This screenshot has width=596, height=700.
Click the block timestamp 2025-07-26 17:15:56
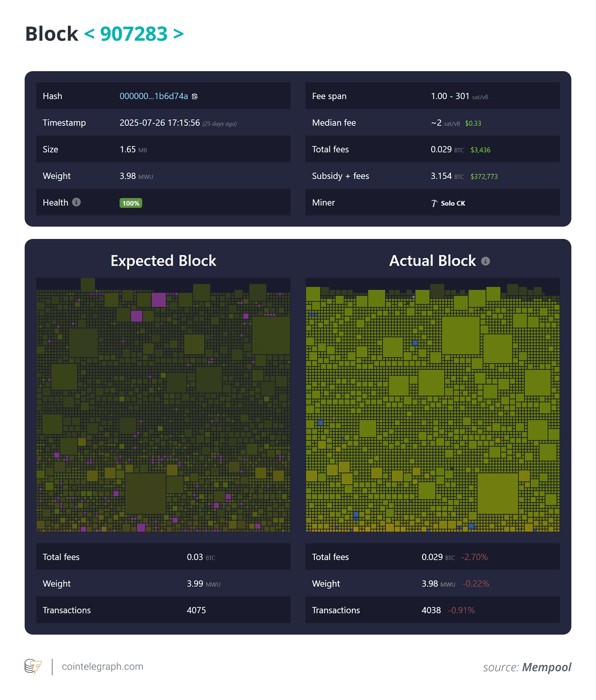tap(159, 123)
